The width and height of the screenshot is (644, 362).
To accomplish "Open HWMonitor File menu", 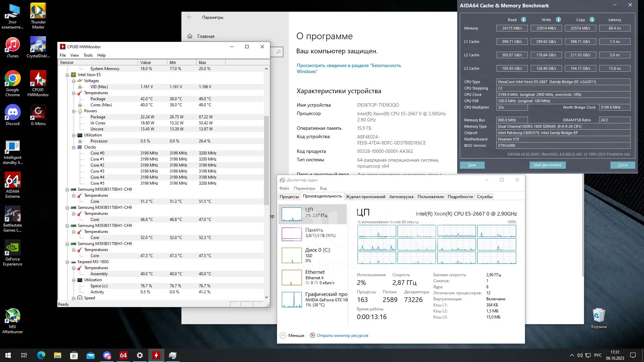I will click(x=63, y=55).
